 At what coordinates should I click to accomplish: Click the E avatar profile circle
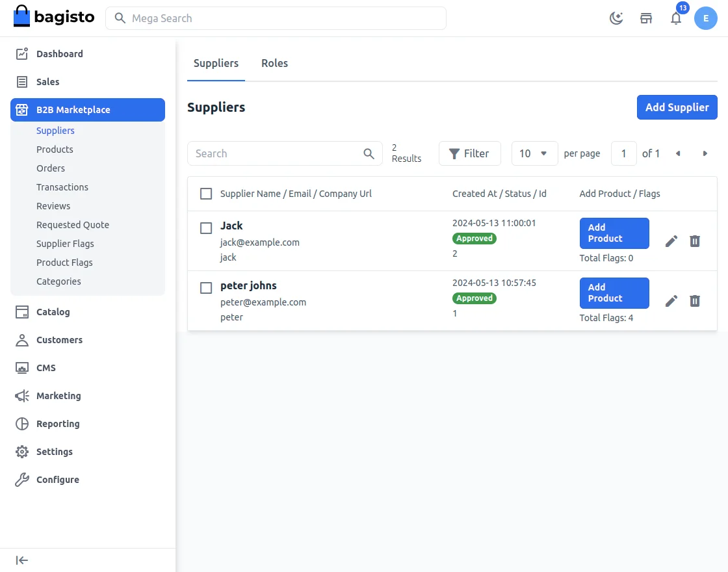click(x=706, y=18)
